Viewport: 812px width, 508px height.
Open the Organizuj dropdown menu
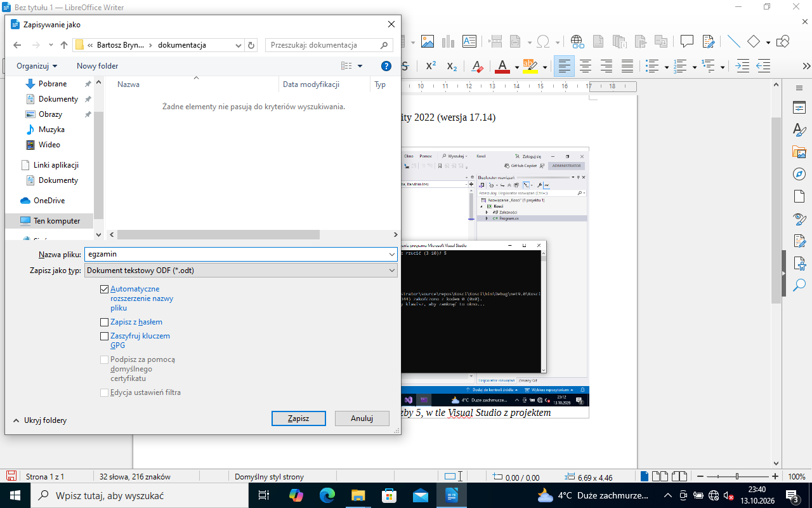coord(37,66)
